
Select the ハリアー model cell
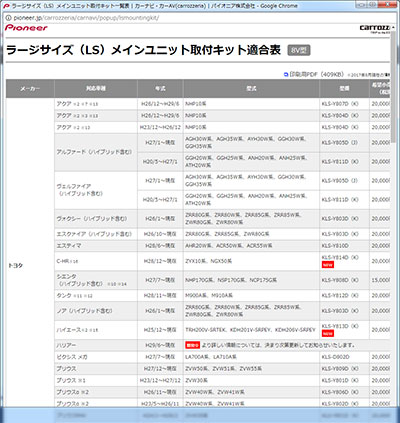(x=96, y=345)
